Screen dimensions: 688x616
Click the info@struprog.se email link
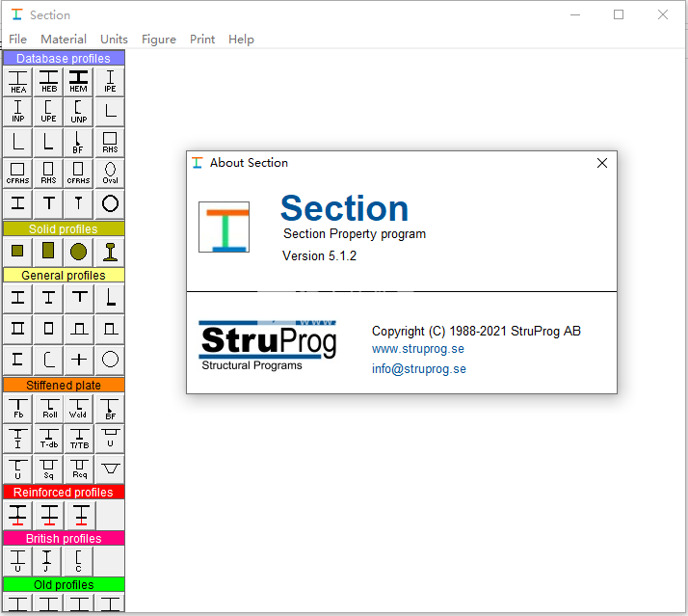point(418,369)
